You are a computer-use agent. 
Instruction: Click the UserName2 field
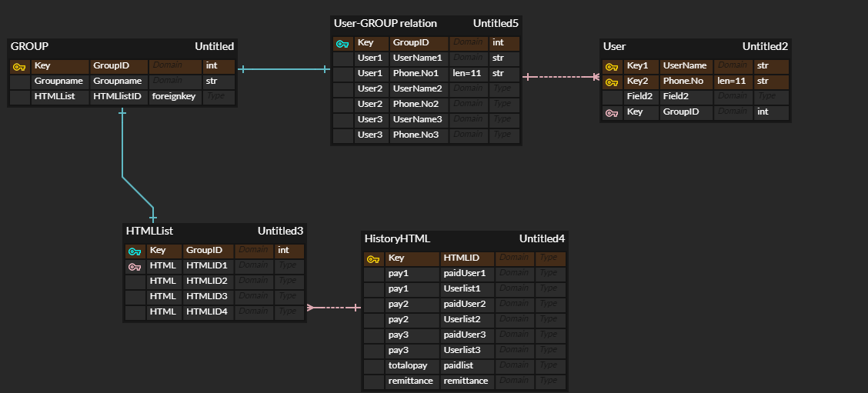point(419,90)
